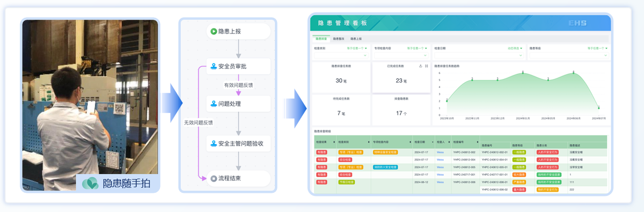Image resolution: width=644 pixels, height=212 pixels.
Task: Click the 隐患排查任务数趋势 chart title
Action: point(447,65)
